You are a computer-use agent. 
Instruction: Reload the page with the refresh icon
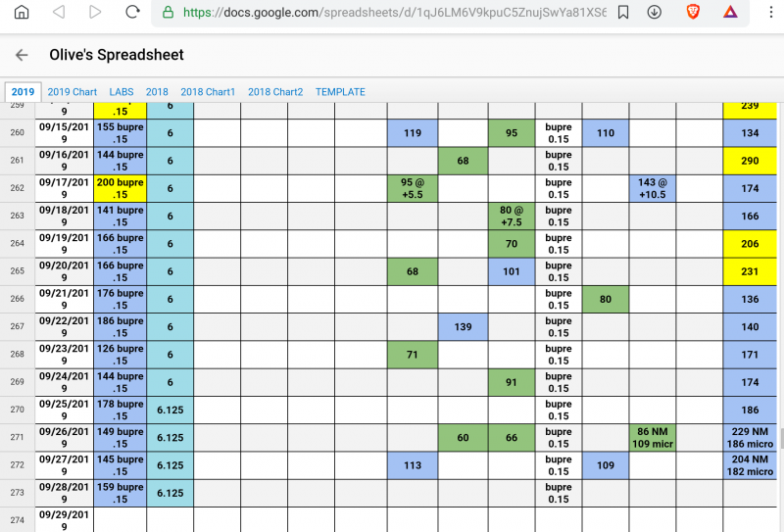[132, 13]
